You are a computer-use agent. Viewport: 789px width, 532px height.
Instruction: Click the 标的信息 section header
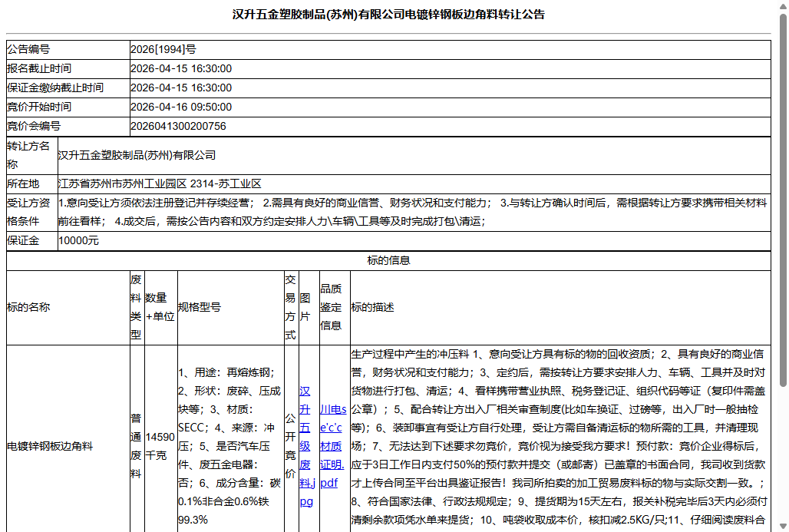point(388,261)
